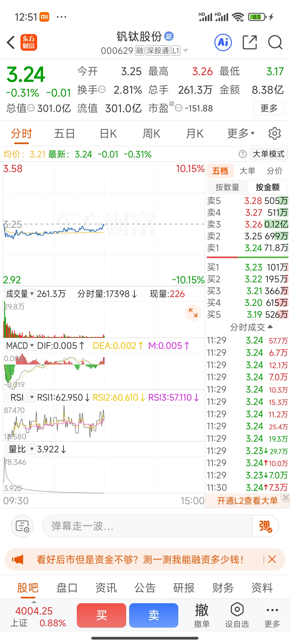This screenshot has height=644, width=290.
Task: Select 卖5 3.28 order row
Action: point(248,200)
